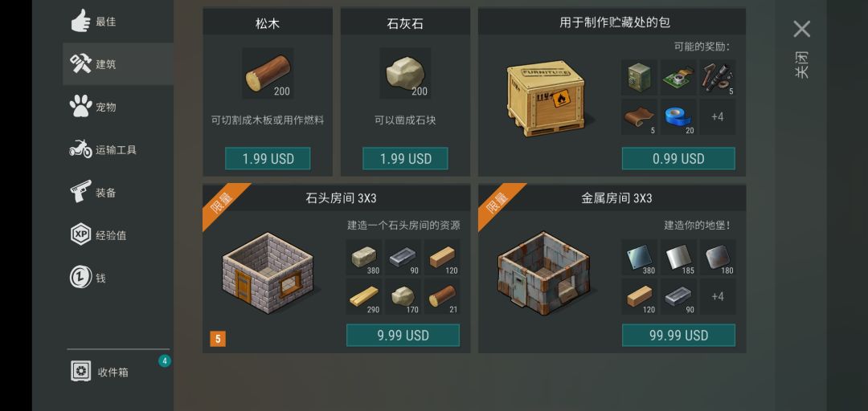Screen dimensions: 868x411
Task: Tap the 松木 log item icon
Action: [x=268, y=73]
